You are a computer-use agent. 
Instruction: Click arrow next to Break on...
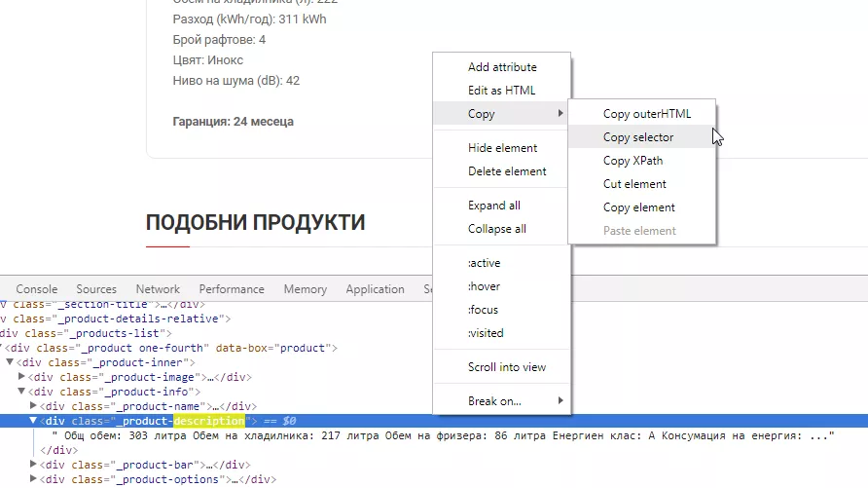(x=561, y=400)
